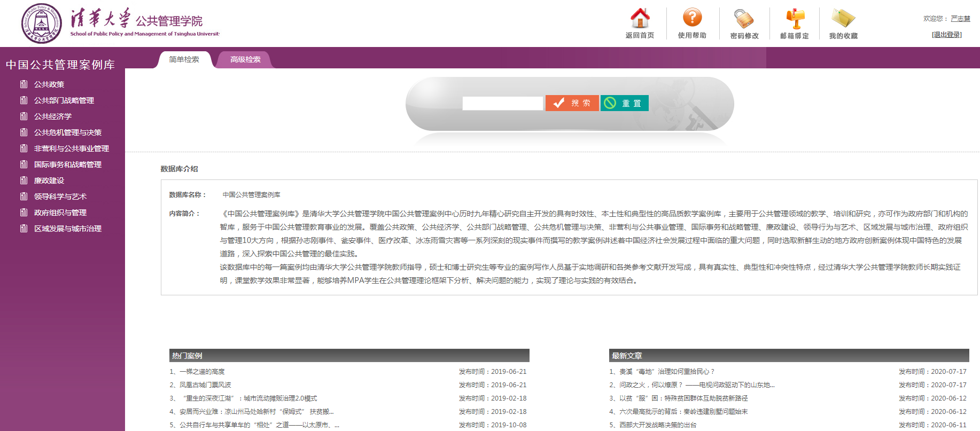
Task: Open hot case about 公共自行车与共享单车
Action: point(259,425)
